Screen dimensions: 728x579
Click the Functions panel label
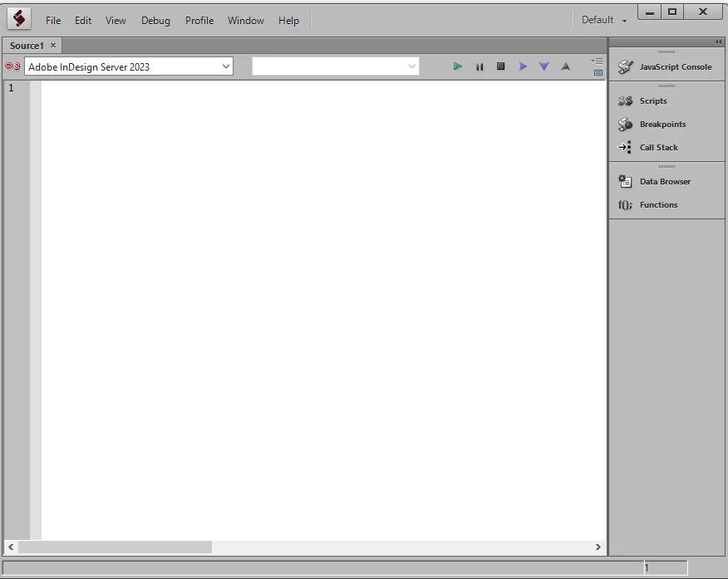658,204
